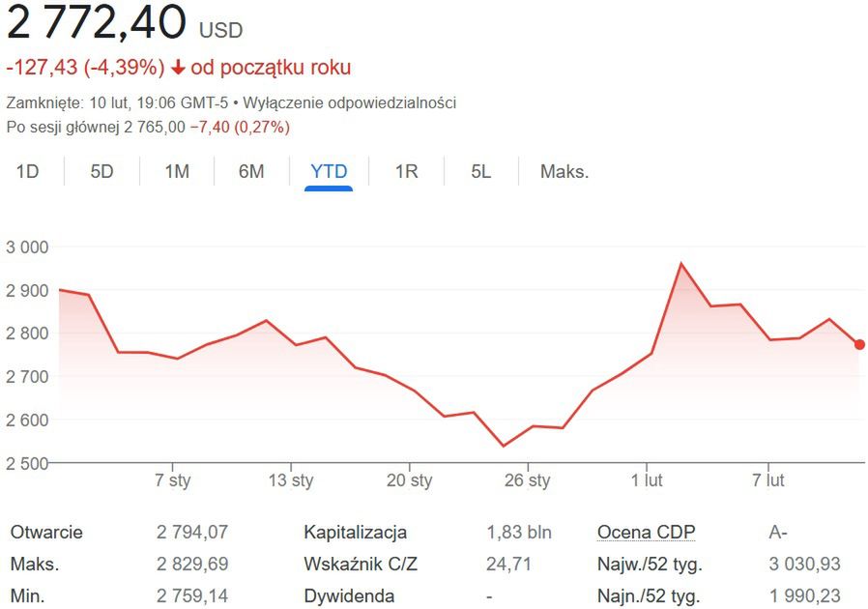Switch to the 1D range tab

click(27, 172)
